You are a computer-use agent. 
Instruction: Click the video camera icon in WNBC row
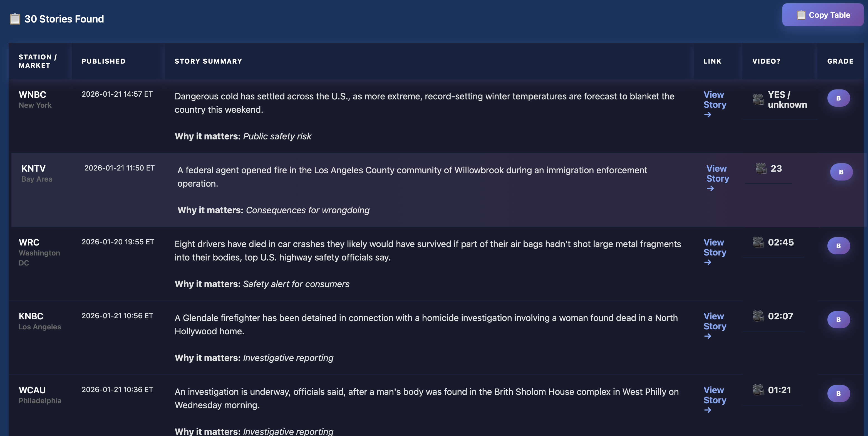click(758, 99)
